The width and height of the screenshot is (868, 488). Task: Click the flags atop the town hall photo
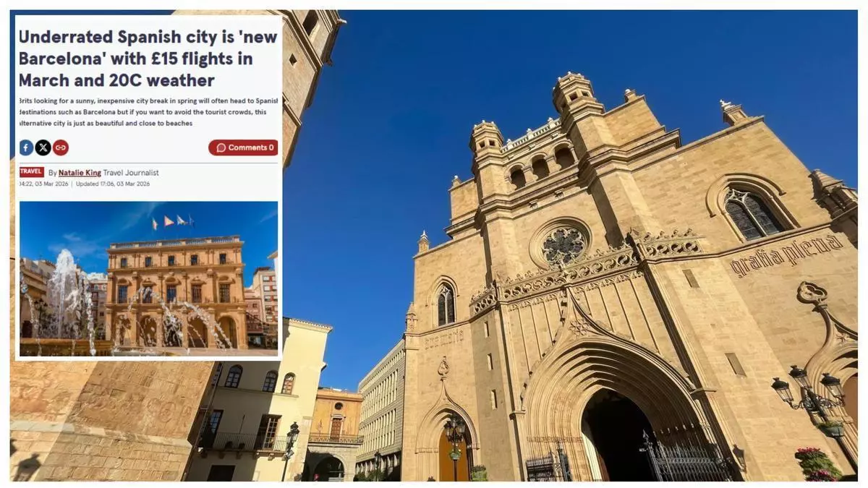pyautogui.click(x=173, y=222)
